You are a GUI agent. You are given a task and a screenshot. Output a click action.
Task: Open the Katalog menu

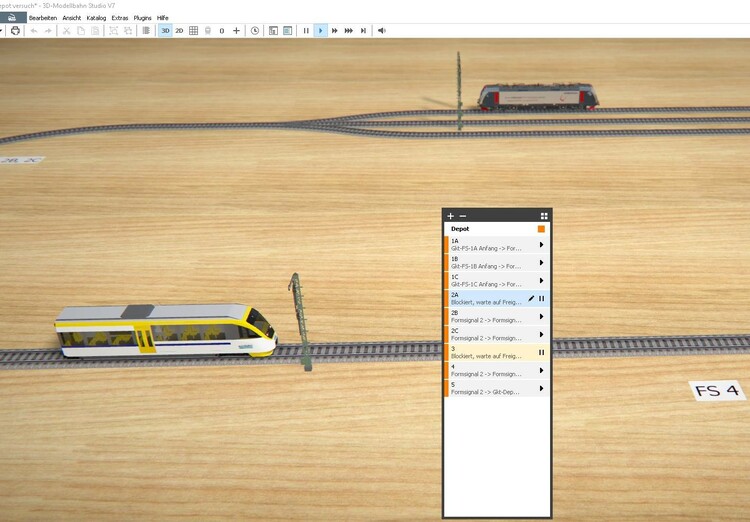(x=96, y=18)
